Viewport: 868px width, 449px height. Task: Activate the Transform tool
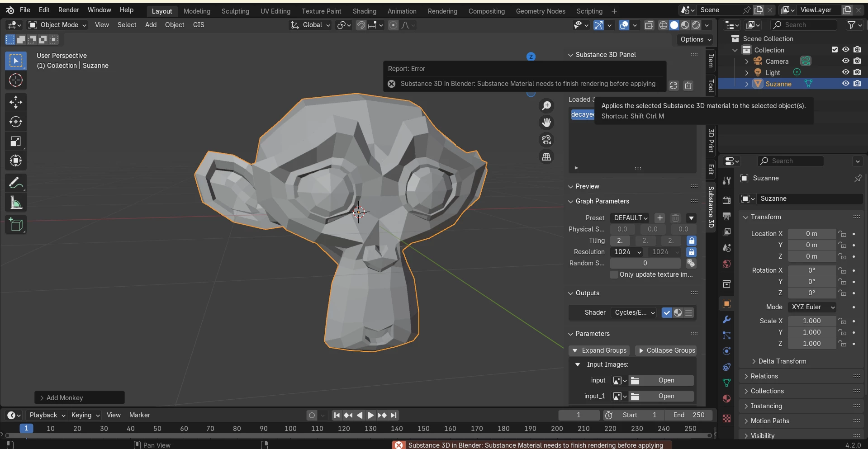coord(16,161)
